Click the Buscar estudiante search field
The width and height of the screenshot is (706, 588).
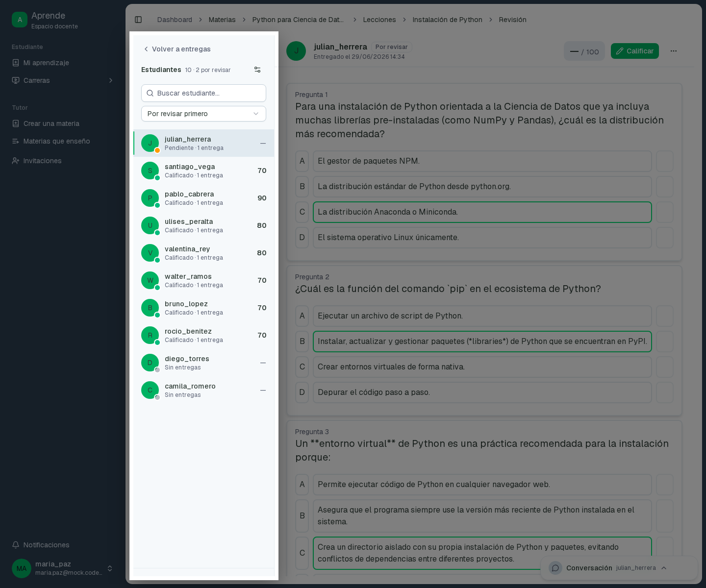203,93
